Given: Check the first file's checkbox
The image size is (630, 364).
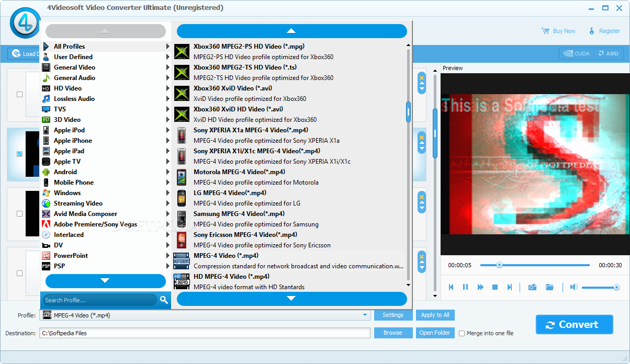Looking at the screenshot, I should (20, 95).
